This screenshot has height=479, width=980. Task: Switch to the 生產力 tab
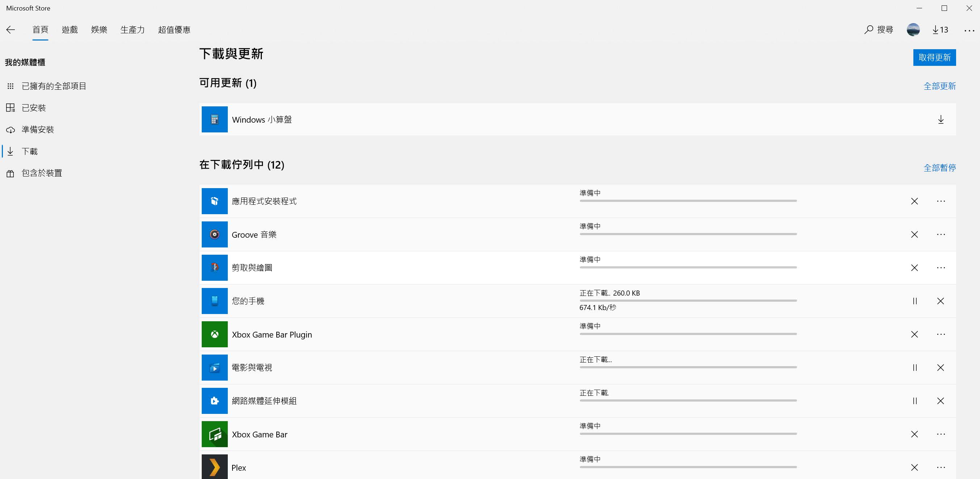point(133,30)
